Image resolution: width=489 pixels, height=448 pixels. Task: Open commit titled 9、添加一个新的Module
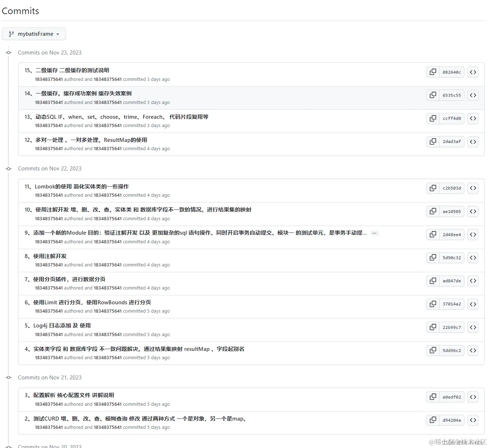[x=196, y=233]
